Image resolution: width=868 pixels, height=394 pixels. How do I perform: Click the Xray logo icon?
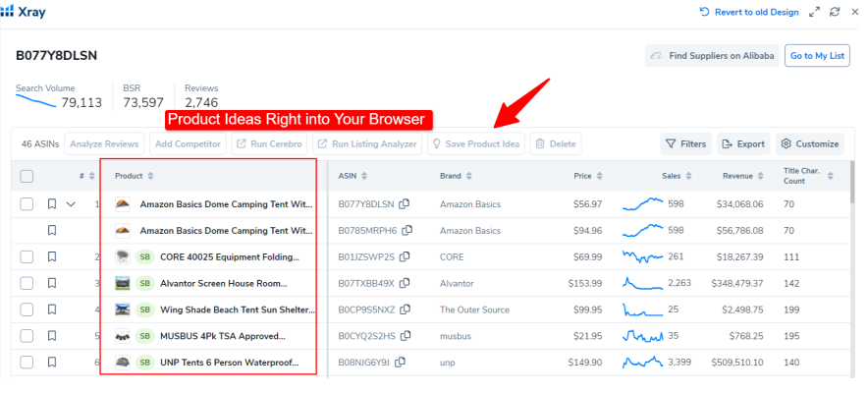[7, 12]
